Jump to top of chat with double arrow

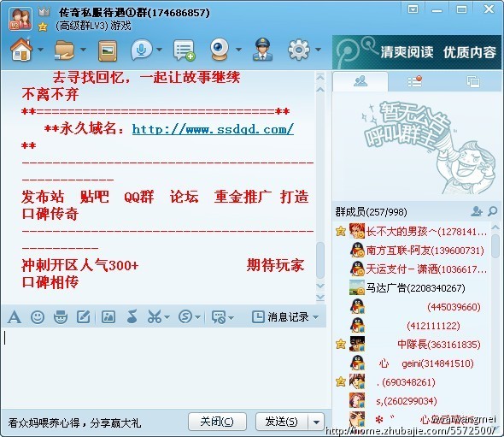click(320, 77)
